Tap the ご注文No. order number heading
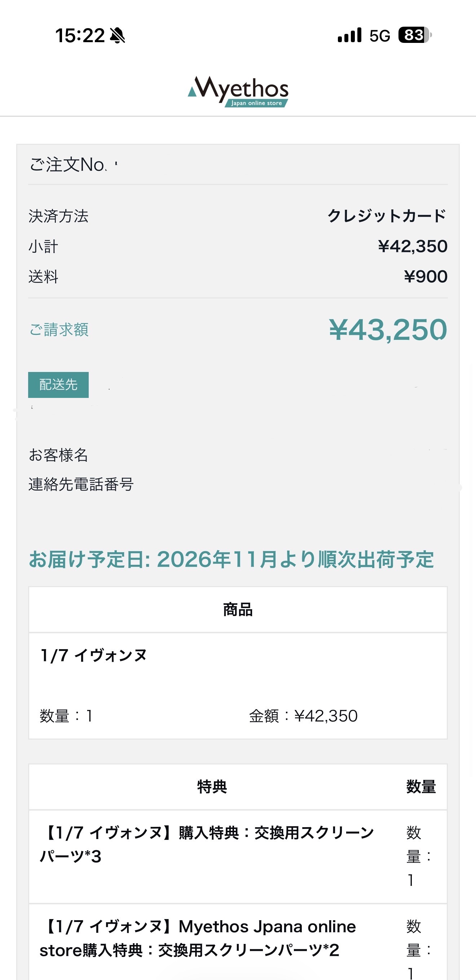 (69, 165)
